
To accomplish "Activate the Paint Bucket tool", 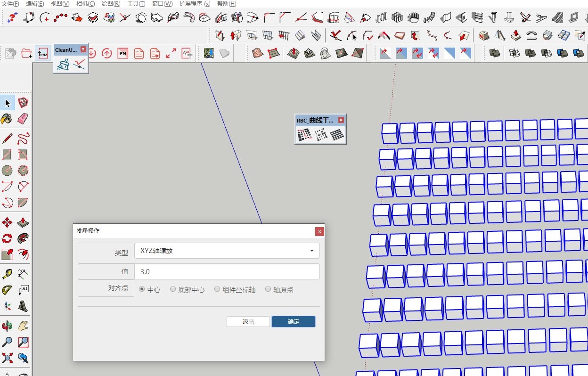I will [x=7, y=118].
